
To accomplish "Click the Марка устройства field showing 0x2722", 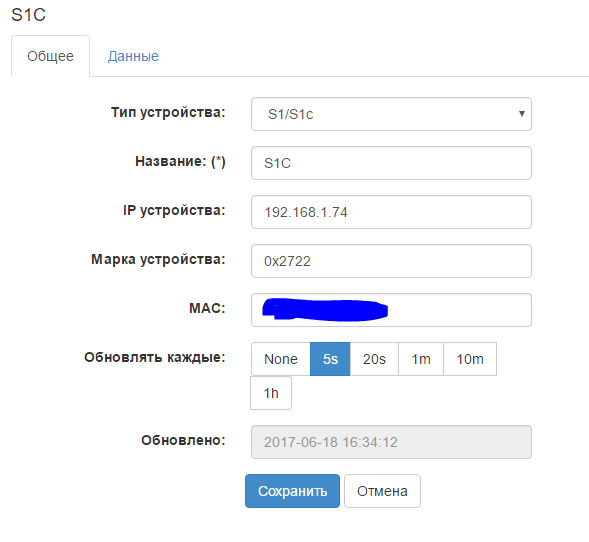I will [391, 261].
